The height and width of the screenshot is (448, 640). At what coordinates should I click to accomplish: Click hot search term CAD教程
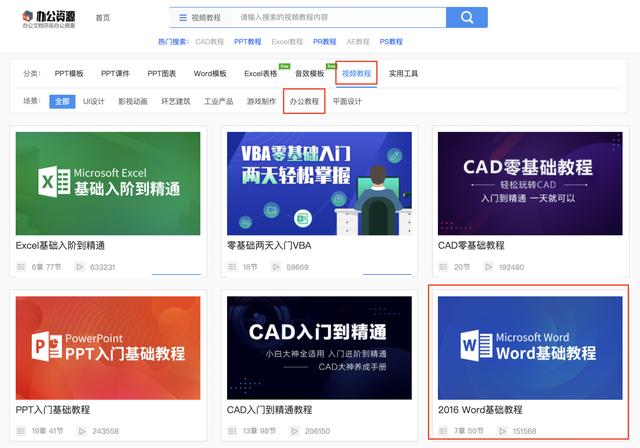210,42
